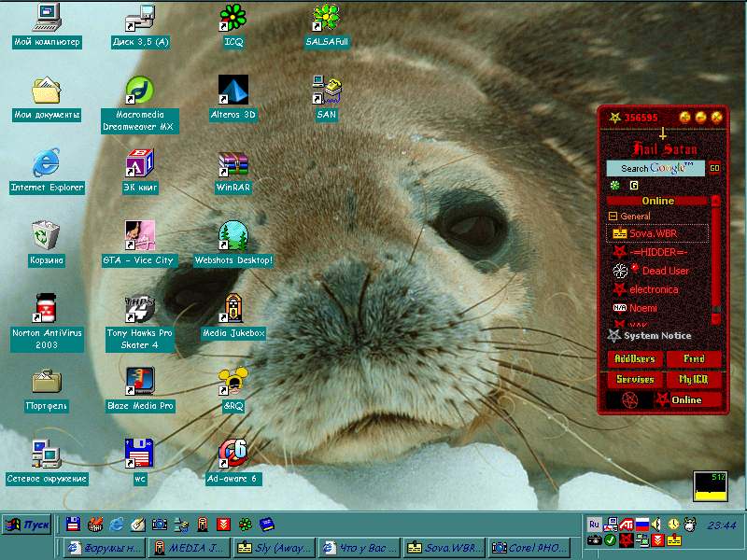Viewport: 747px width, 560px height.
Task: Click the volume speaker tray icon
Action: coord(656,525)
